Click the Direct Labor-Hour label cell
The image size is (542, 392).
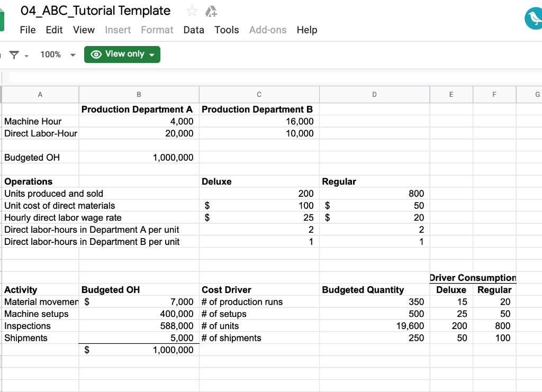click(x=40, y=134)
